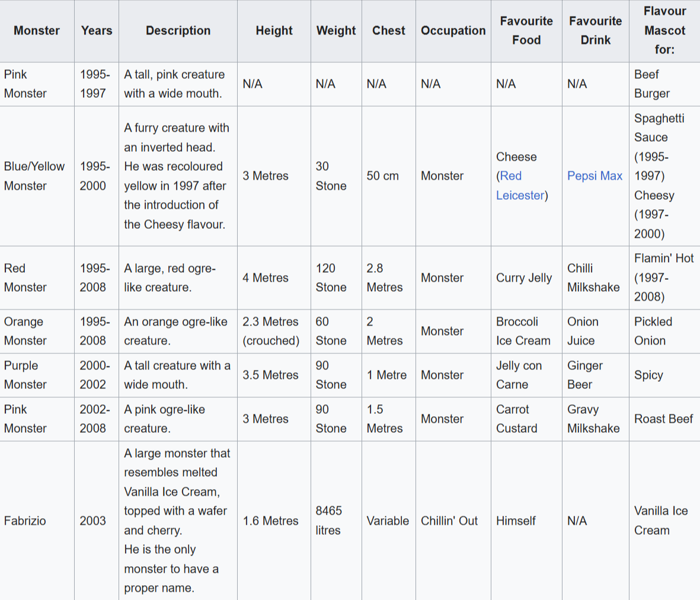
Task: Select the Favourite Drink column header
Action: (x=596, y=31)
